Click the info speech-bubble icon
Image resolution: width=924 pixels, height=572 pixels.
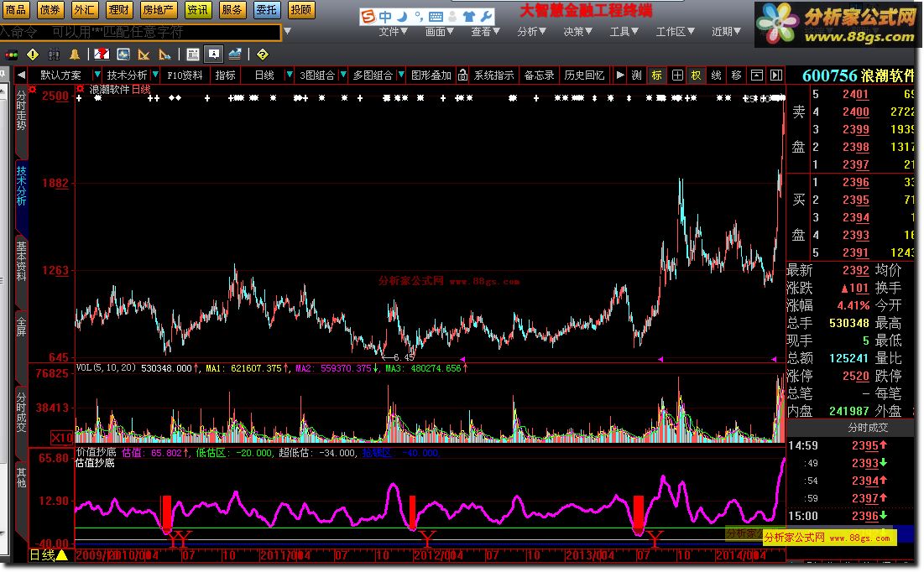point(213,55)
